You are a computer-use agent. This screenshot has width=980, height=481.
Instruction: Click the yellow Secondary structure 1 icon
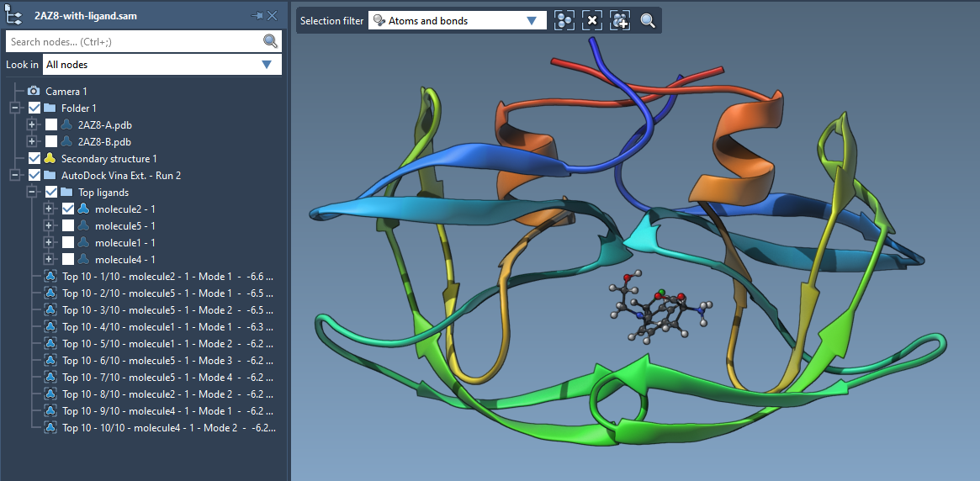[50, 158]
